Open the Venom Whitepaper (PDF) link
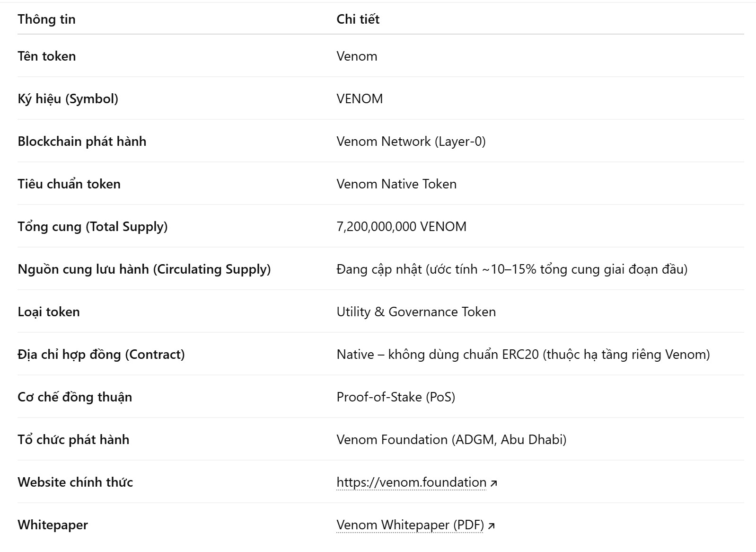The image size is (756, 552). click(x=410, y=525)
